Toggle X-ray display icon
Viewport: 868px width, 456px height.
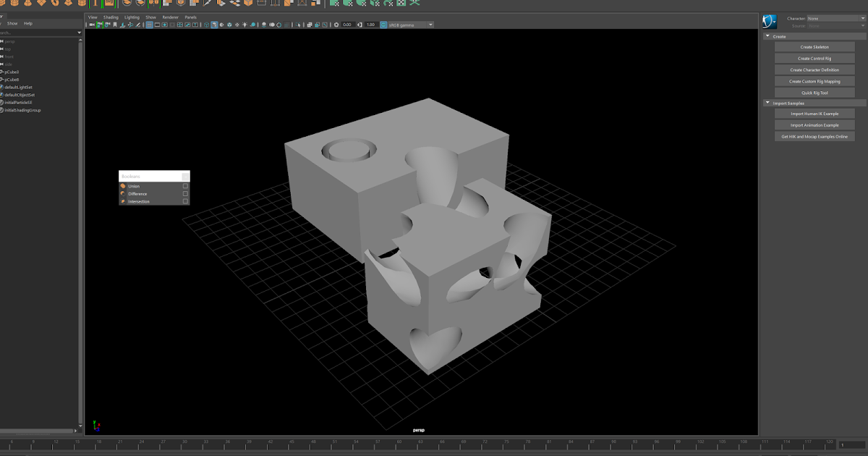278,24
